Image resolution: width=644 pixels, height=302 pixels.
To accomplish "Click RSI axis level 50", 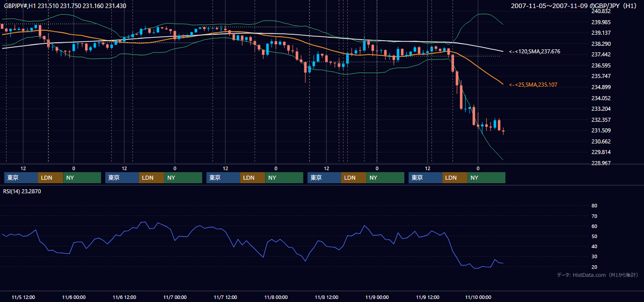I will point(594,236).
